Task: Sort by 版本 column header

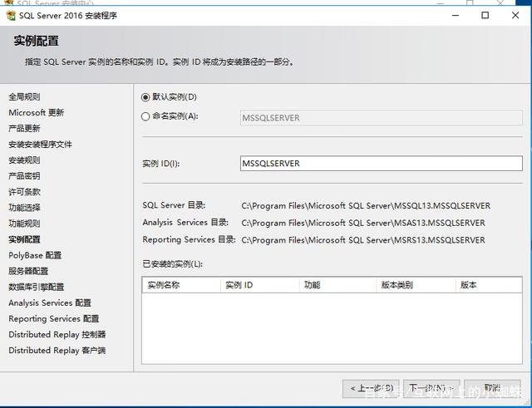Action: (x=489, y=285)
